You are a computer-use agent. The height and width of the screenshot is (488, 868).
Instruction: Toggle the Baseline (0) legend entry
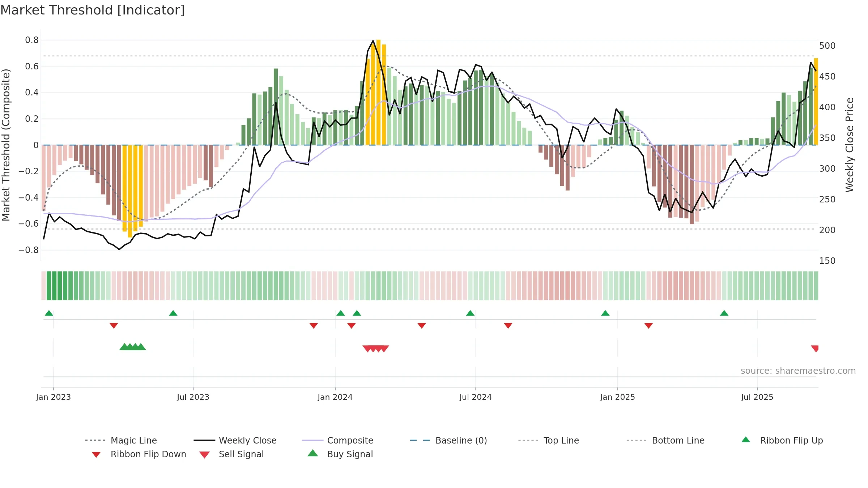pos(448,440)
